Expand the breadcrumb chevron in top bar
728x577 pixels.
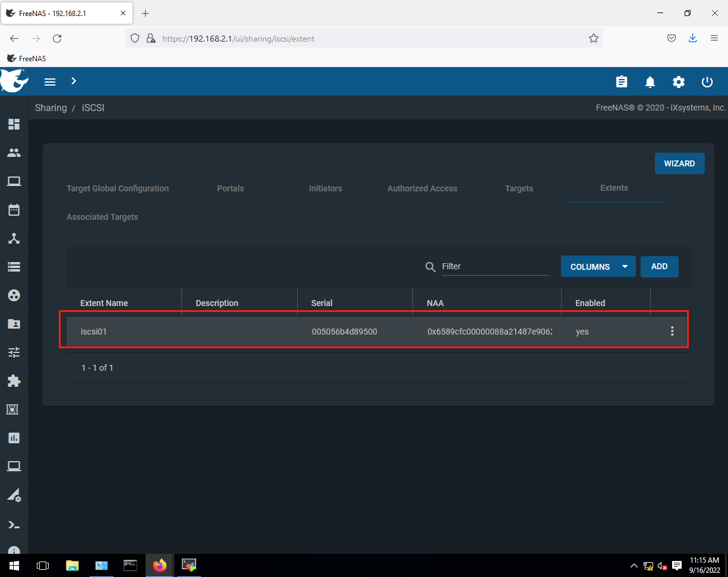coord(74,81)
